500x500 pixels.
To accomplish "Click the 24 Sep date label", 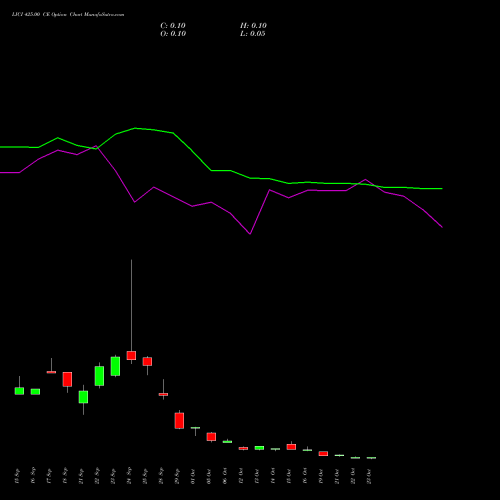I will point(129,476).
